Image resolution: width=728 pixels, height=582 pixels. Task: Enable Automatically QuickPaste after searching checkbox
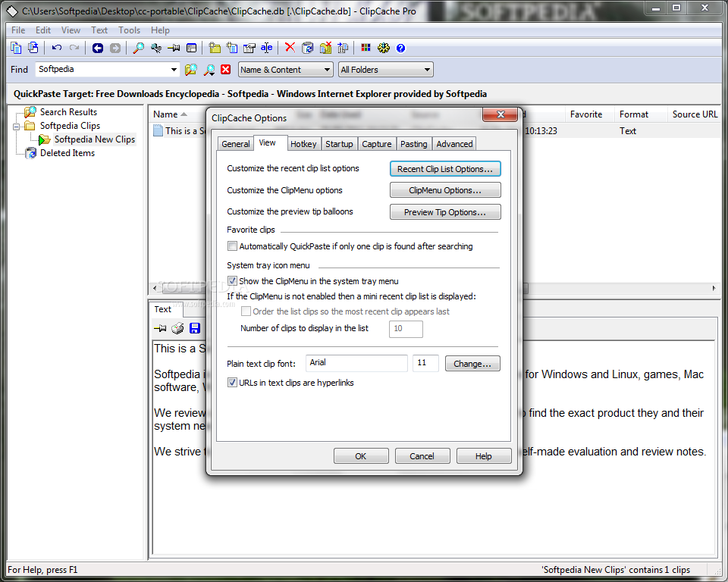(x=233, y=246)
